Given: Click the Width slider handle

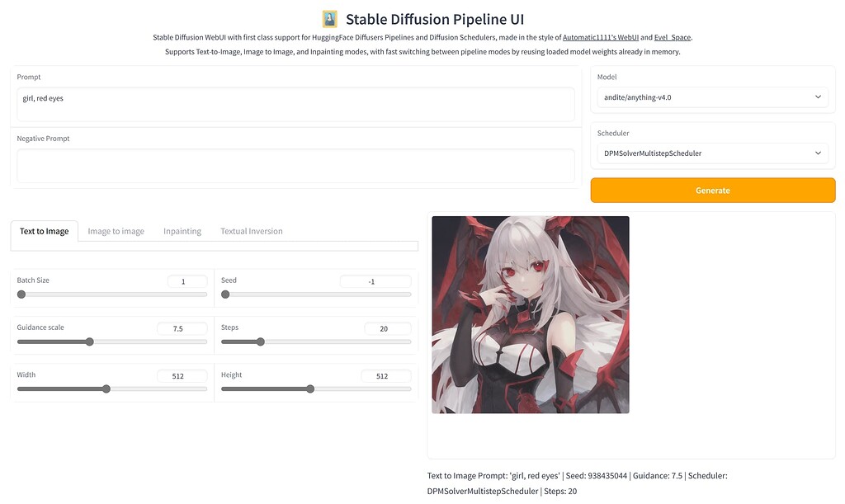Looking at the screenshot, I should coord(106,388).
